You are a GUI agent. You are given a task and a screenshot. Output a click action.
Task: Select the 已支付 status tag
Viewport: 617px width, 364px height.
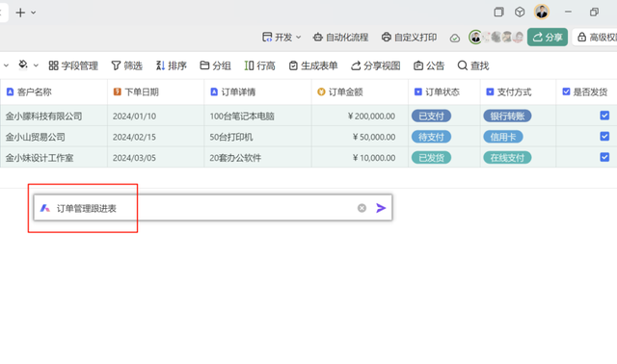click(x=431, y=116)
